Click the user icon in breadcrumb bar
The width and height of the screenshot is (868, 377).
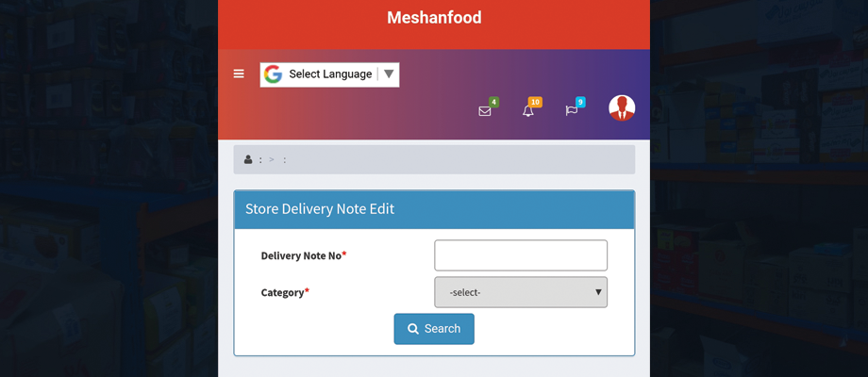pos(248,160)
